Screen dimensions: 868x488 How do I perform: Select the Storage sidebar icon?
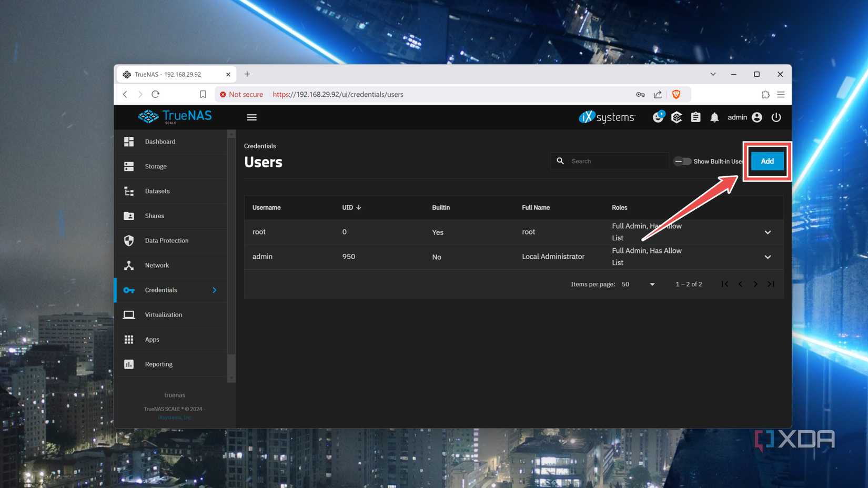pyautogui.click(x=129, y=166)
